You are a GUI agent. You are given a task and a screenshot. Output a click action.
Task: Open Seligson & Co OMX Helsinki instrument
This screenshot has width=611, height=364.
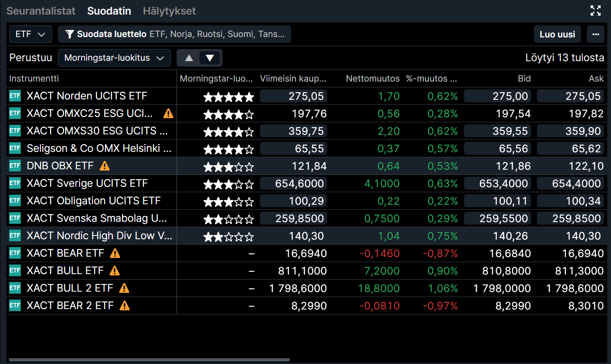click(x=99, y=148)
